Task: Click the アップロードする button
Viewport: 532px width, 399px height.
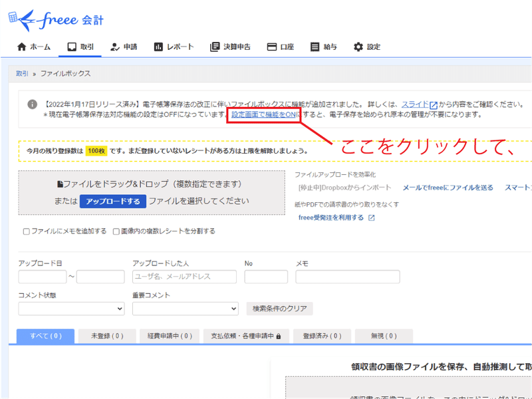Action: (x=113, y=201)
